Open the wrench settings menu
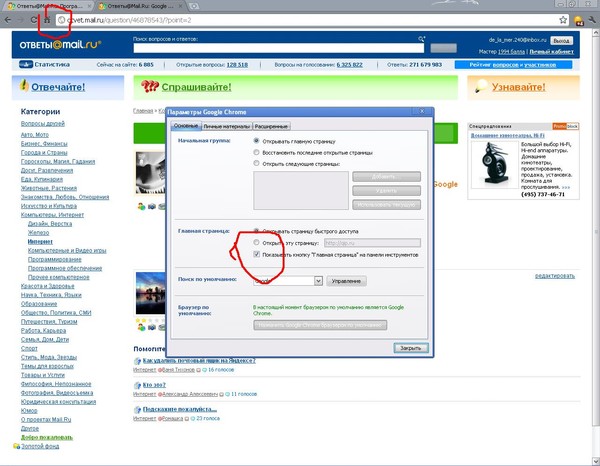 (593, 20)
